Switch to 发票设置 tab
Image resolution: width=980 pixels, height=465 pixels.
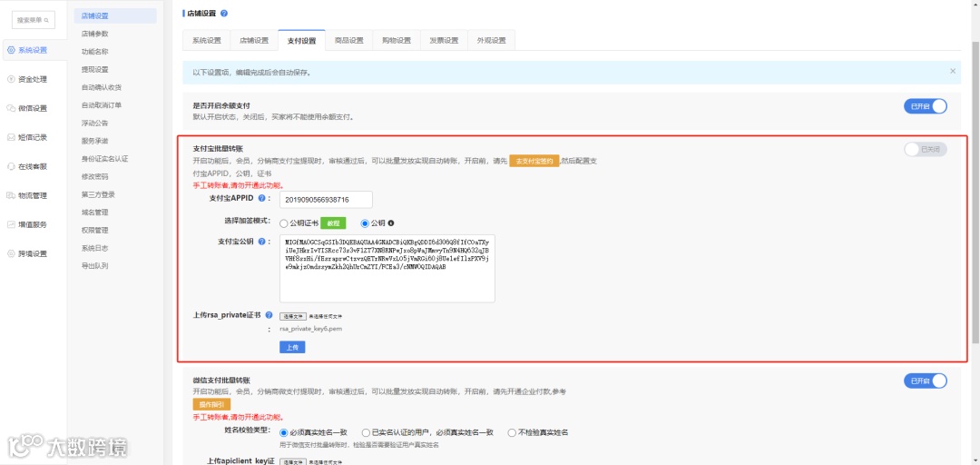[x=444, y=40]
